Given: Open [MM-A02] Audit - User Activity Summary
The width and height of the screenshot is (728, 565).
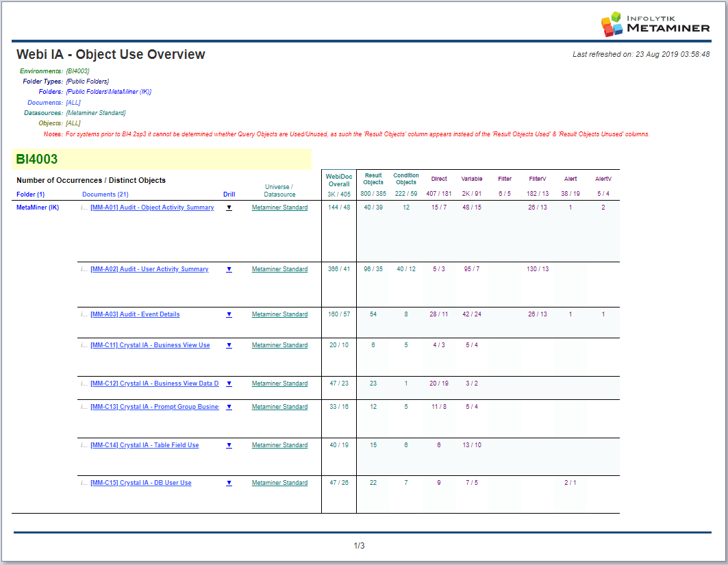Looking at the screenshot, I should tap(149, 269).
